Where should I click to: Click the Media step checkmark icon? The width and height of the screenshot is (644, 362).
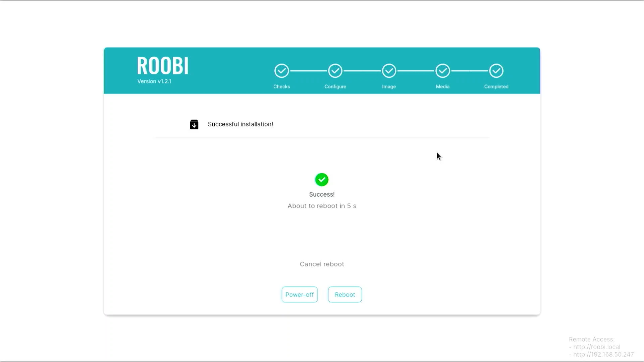coord(442,71)
